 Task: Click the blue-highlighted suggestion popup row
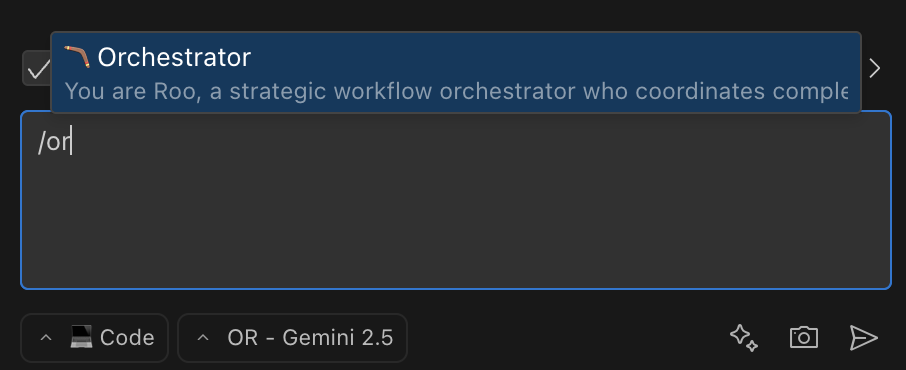tap(456, 72)
